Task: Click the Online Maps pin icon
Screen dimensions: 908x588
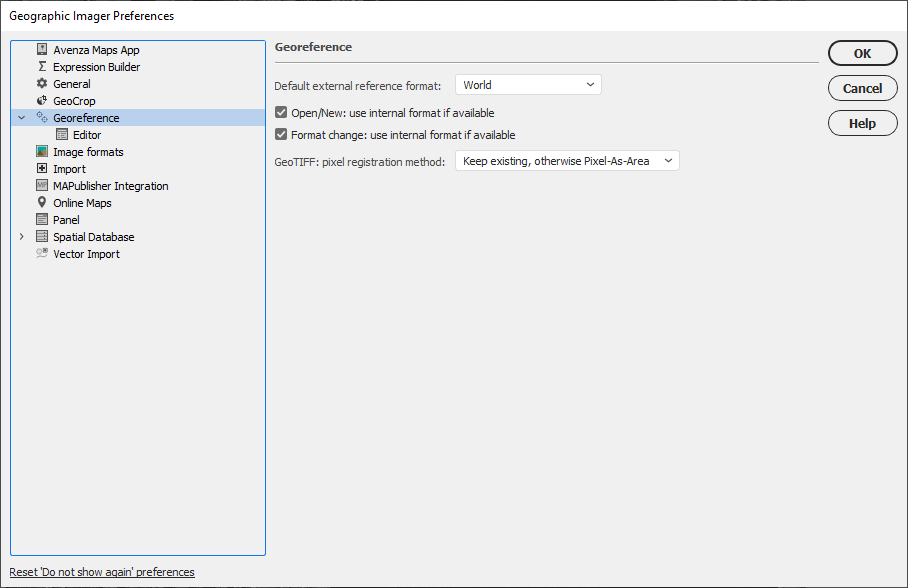Action: point(42,203)
